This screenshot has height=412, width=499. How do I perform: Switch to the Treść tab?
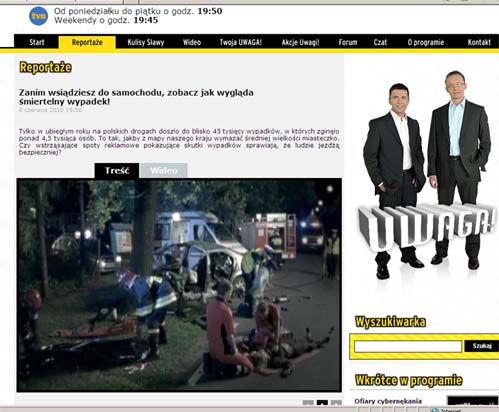(x=117, y=170)
